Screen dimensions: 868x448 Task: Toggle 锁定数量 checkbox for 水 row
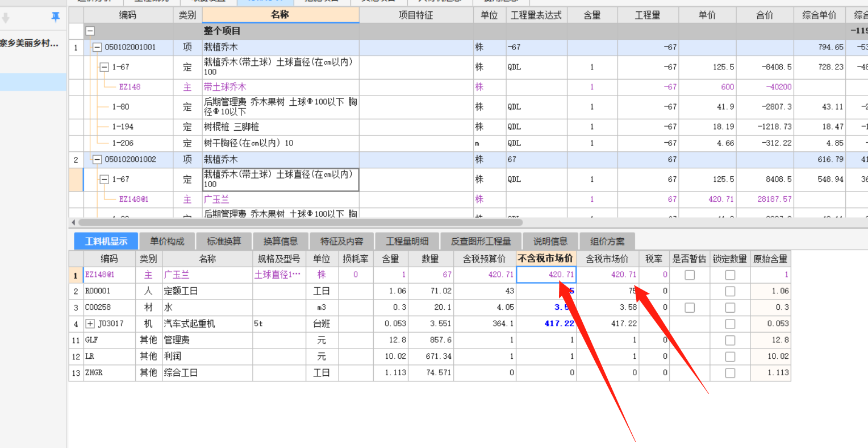(x=730, y=308)
